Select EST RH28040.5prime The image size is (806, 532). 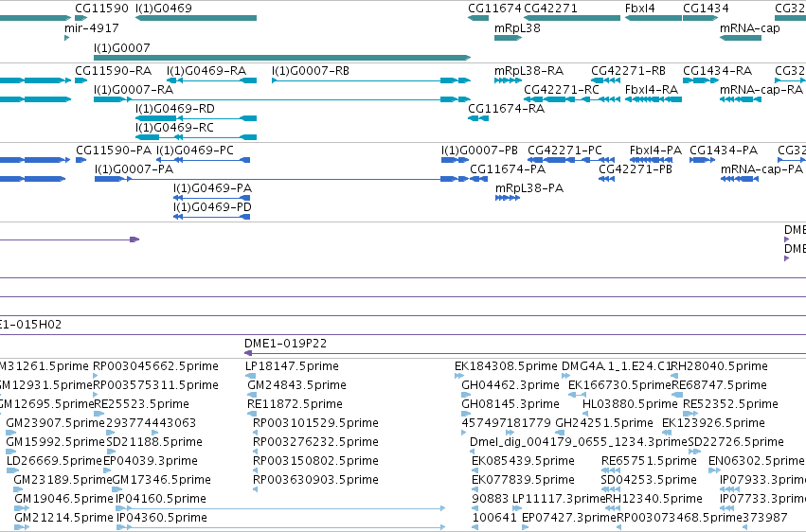pos(720,366)
